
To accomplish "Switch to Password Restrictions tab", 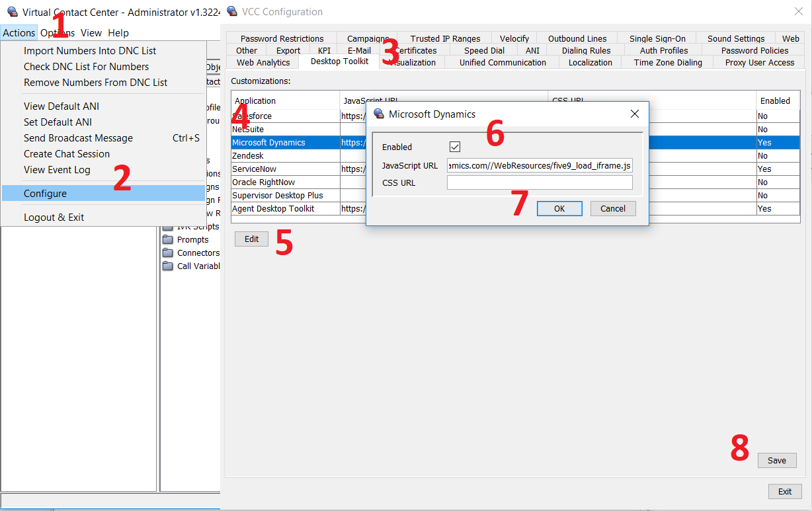I will pos(282,38).
